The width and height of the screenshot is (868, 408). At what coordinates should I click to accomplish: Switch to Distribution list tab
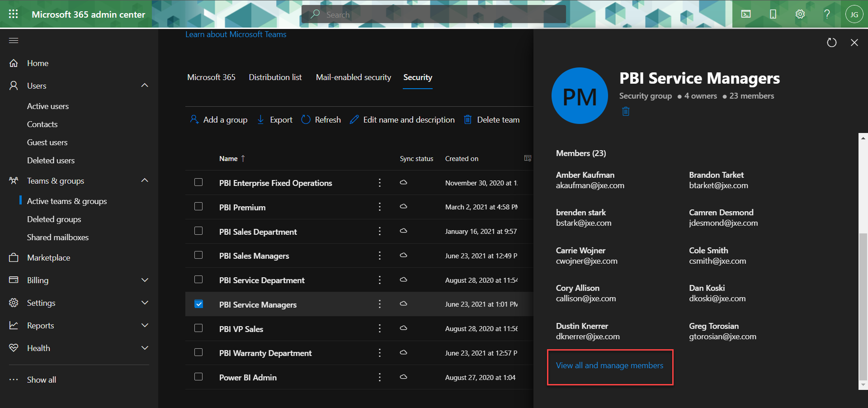(x=275, y=77)
